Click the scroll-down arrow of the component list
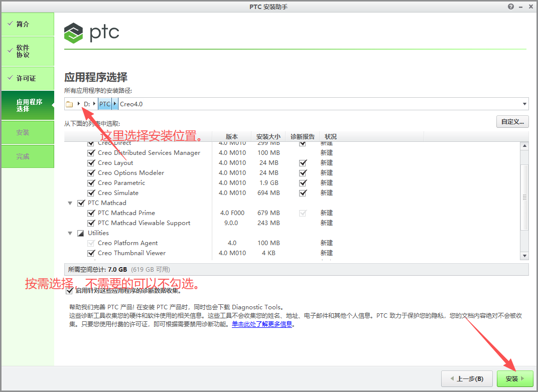The image size is (538, 392). [524, 255]
